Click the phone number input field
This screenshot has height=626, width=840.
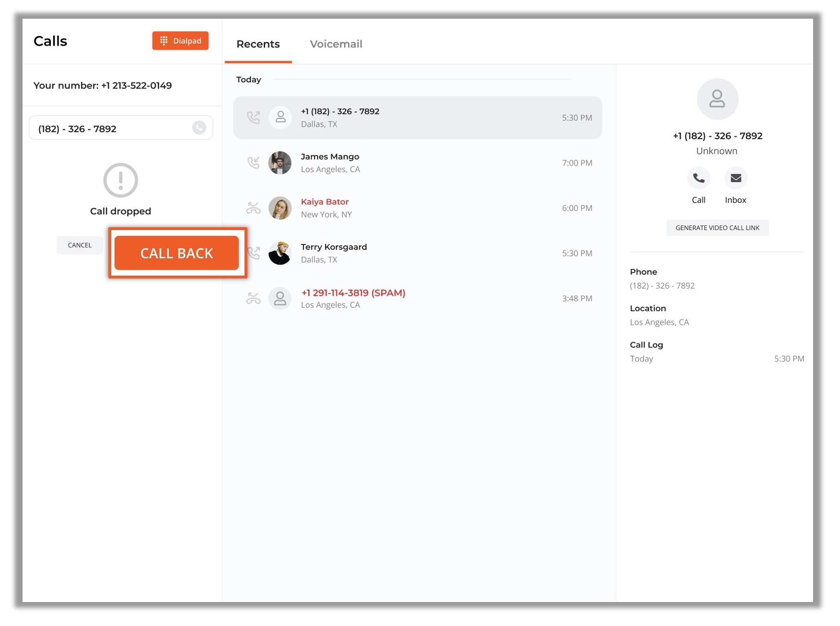click(x=121, y=128)
